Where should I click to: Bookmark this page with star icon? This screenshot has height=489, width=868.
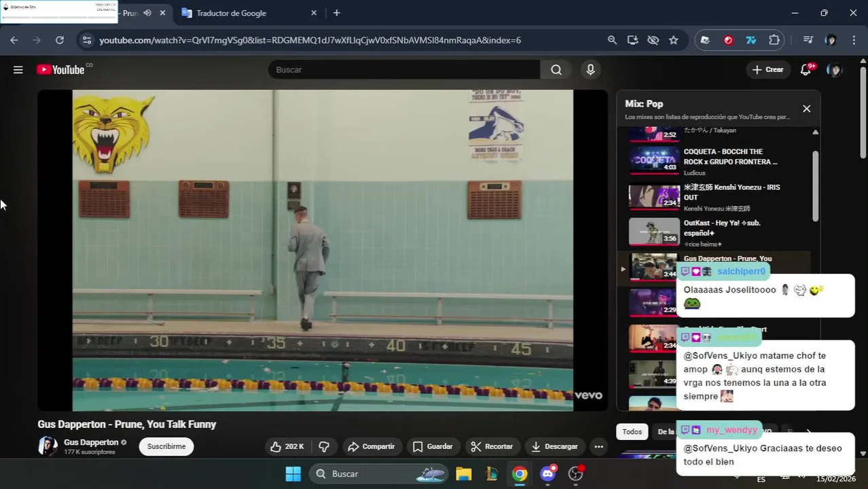pos(673,40)
